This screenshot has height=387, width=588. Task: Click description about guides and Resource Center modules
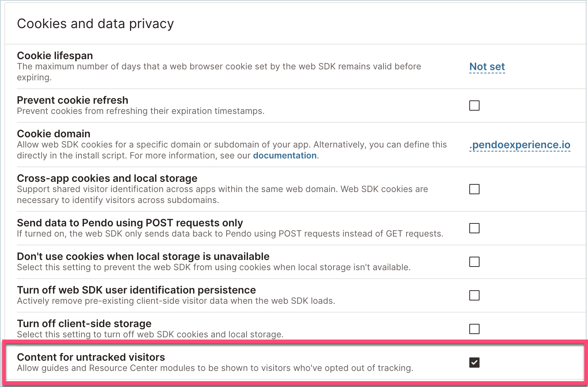pyautogui.click(x=215, y=368)
